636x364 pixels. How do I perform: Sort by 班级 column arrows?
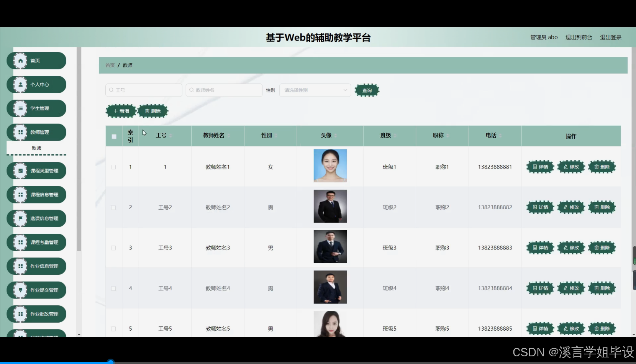(x=395, y=136)
